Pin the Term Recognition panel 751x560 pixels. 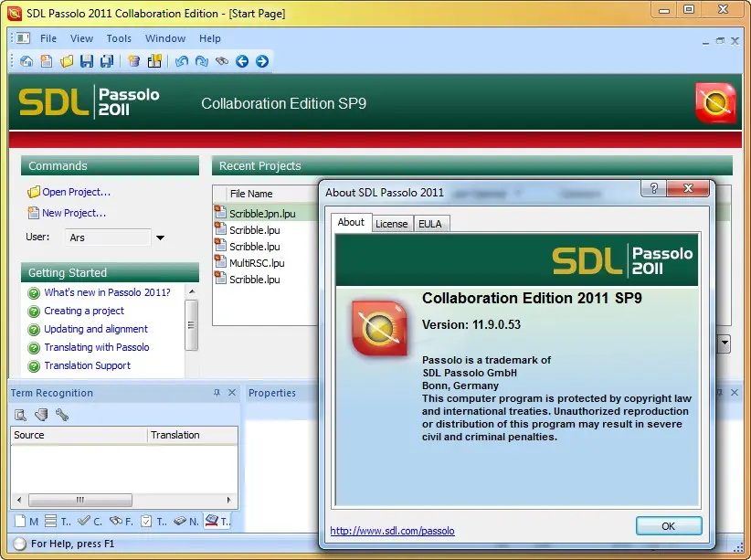pos(217,393)
